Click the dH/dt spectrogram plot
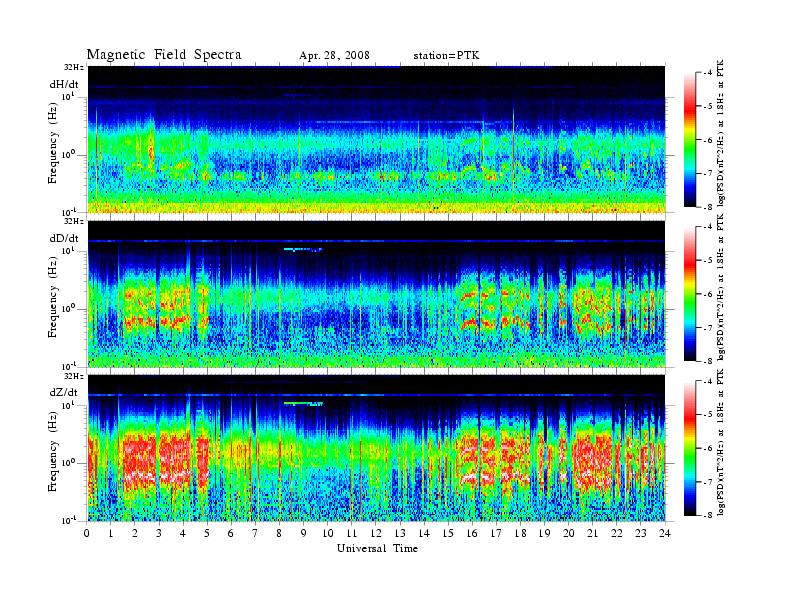This screenshot has height=612, width=792. (377, 139)
